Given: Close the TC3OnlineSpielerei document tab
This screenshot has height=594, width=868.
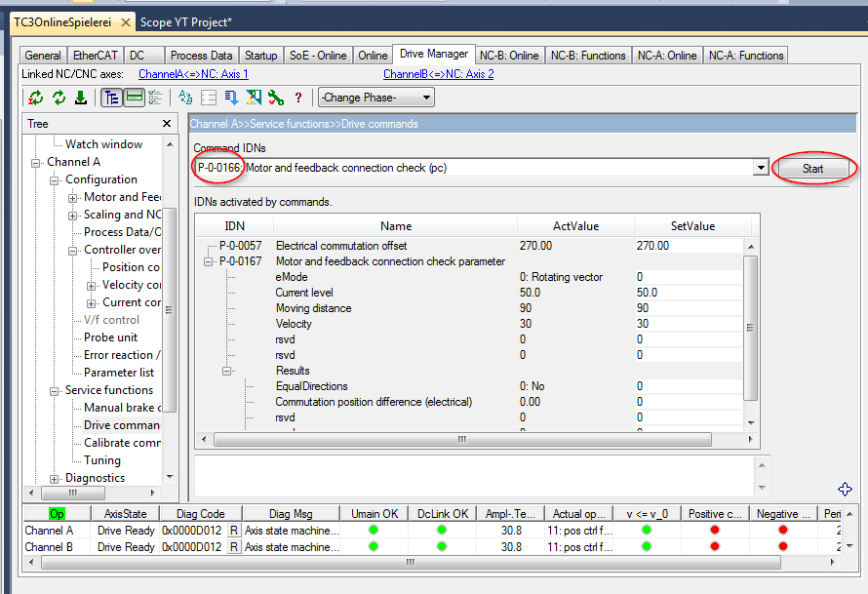Looking at the screenshot, I should (126, 22).
